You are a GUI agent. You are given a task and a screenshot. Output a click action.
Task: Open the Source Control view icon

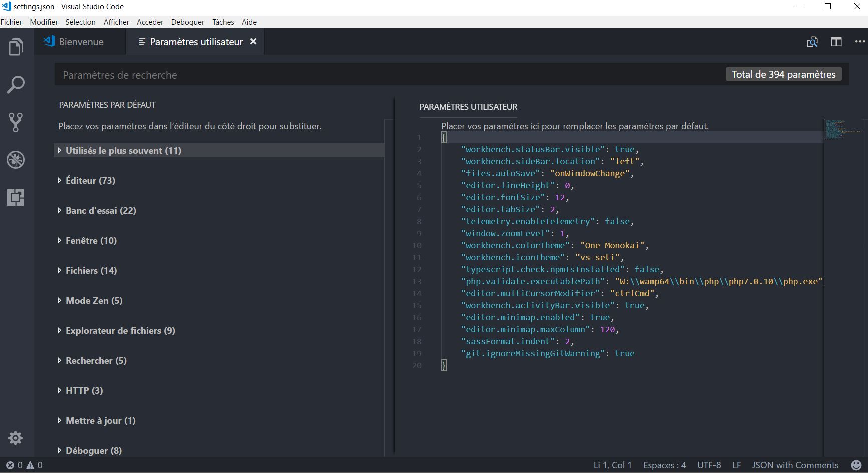tap(16, 122)
